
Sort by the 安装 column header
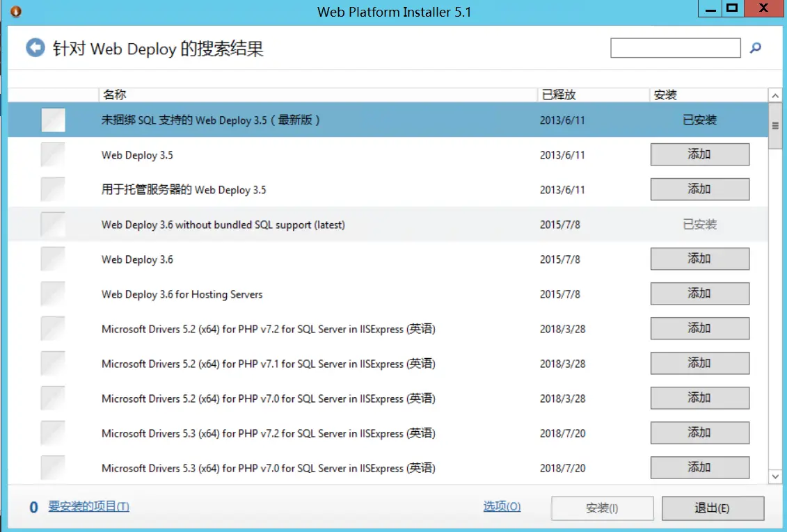708,95
